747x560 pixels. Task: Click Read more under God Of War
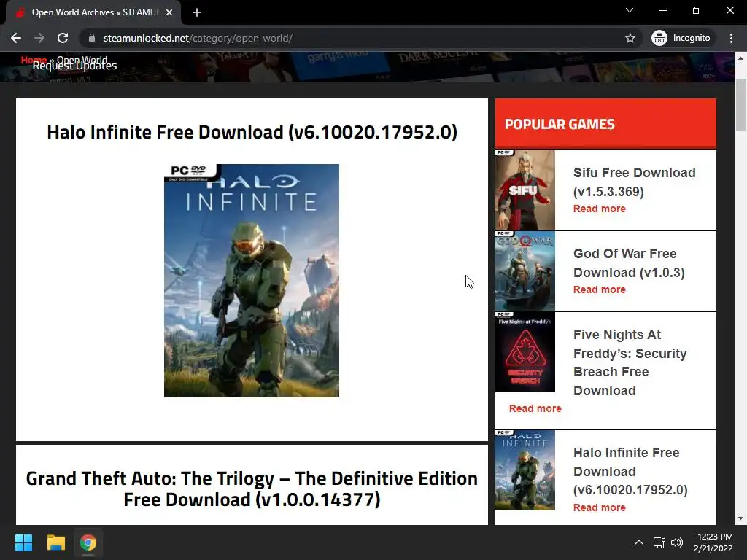click(x=600, y=289)
